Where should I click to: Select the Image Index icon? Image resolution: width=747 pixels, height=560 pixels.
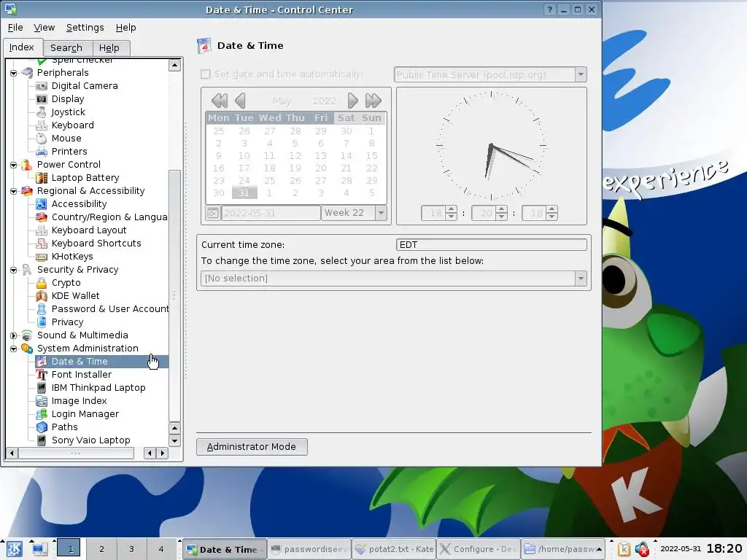click(x=42, y=401)
